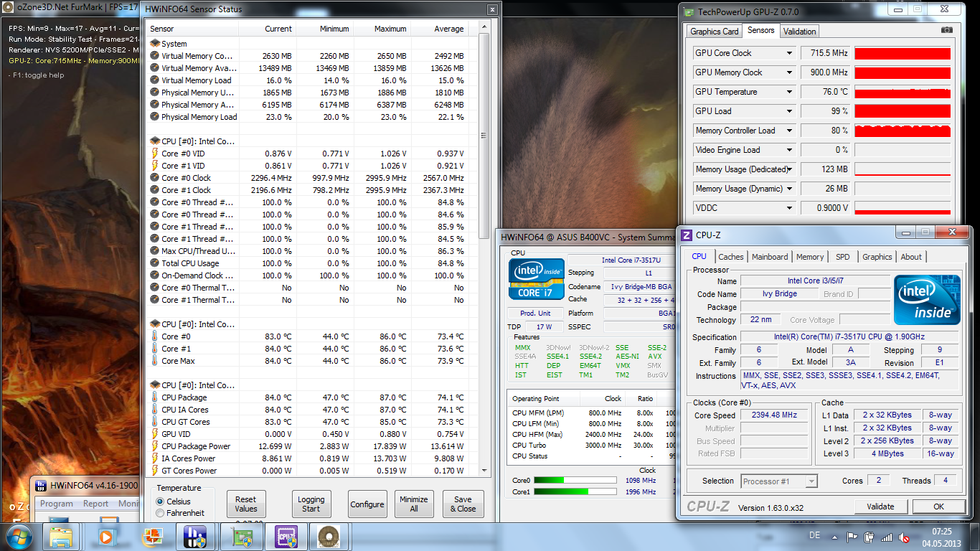Open CPU-Z Graphics tab

pyautogui.click(x=877, y=257)
